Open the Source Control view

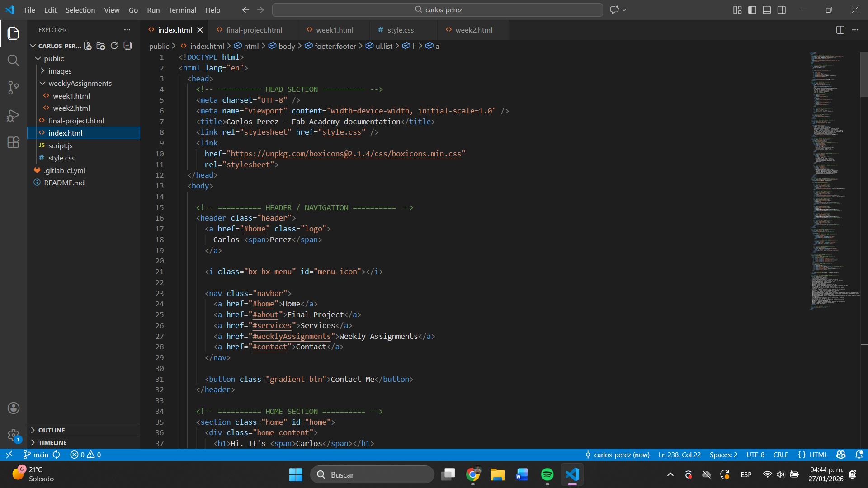pos(14,88)
